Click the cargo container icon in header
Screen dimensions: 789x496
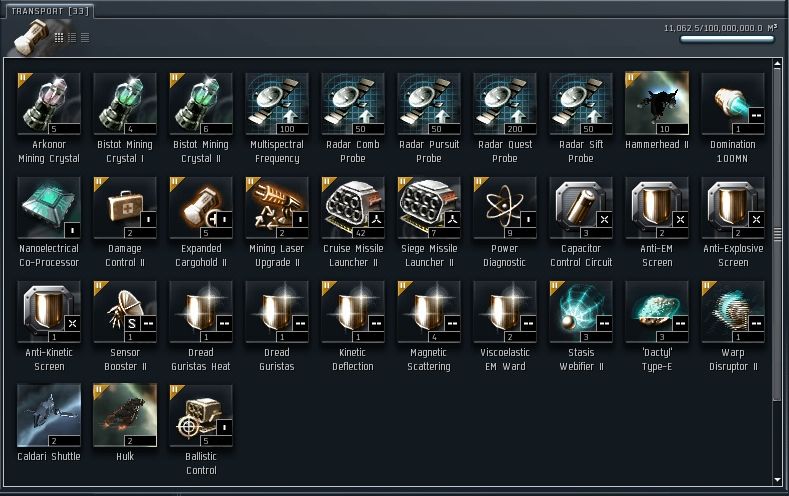click(31, 36)
